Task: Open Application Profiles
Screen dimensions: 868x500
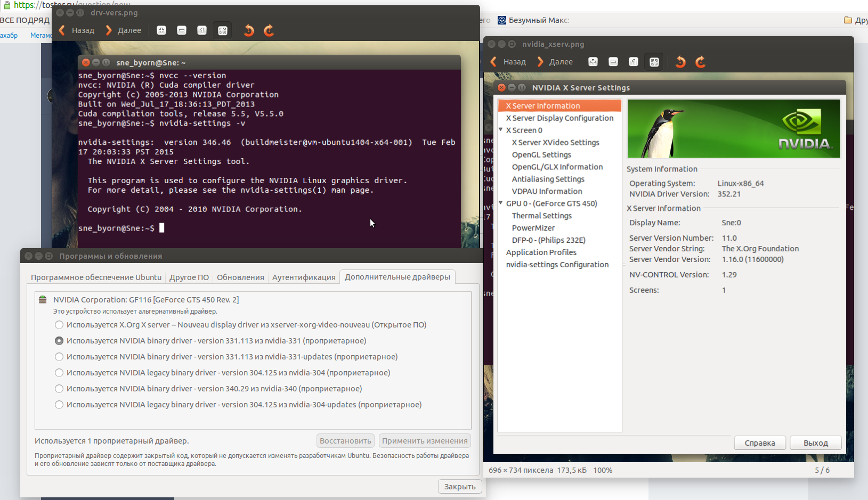Action: tap(541, 252)
